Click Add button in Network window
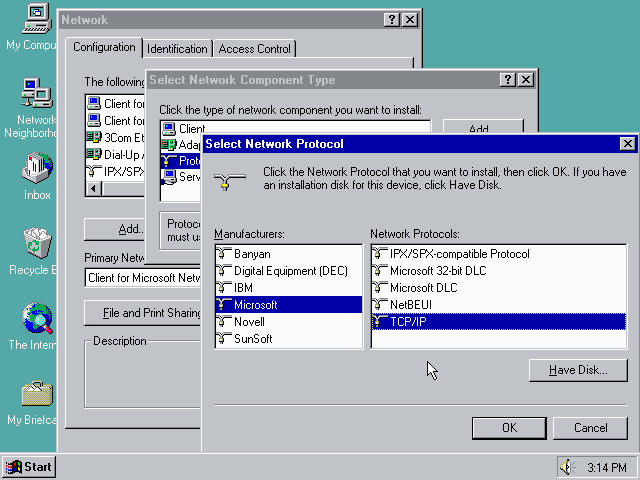 [114, 229]
